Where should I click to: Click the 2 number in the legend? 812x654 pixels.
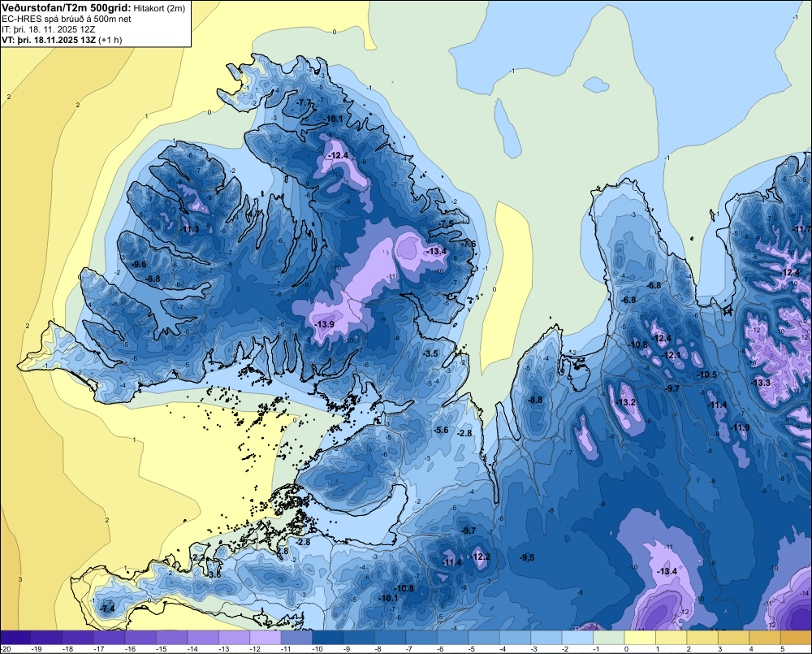(689, 649)
